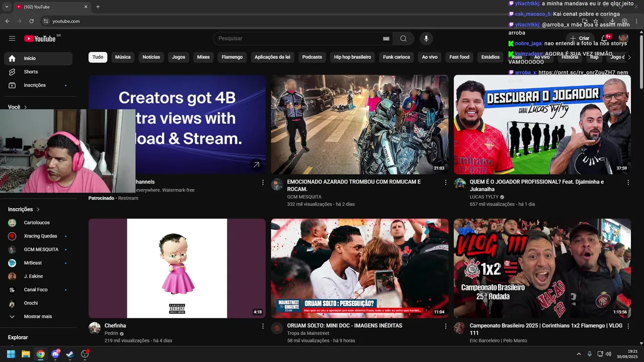Screen dimensions: 644x362
Task: Open Canal Foco channel in the sidebar
Action: [38, 290]
